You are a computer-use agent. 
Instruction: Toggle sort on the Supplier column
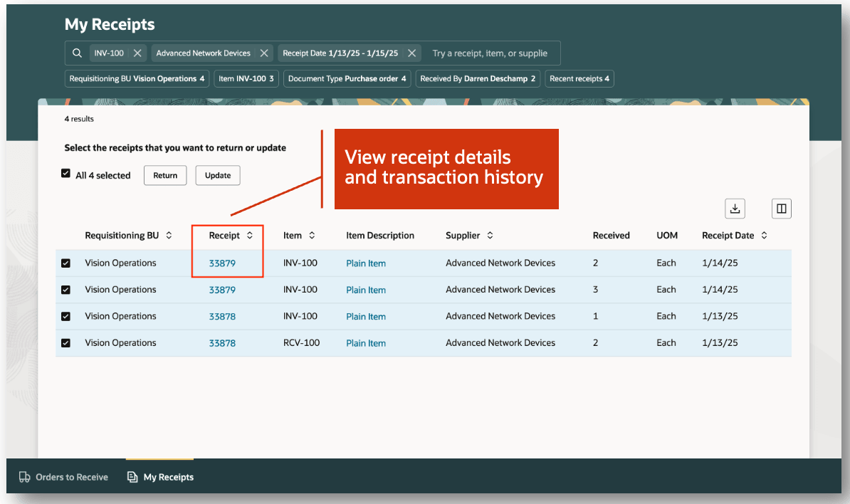pos(490,236)
